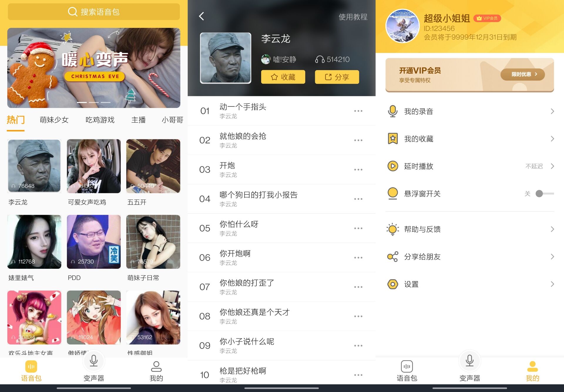Open 延时播放 via the play circle icon
Viewport: 564px width, 392px height.
pos(393,166)
